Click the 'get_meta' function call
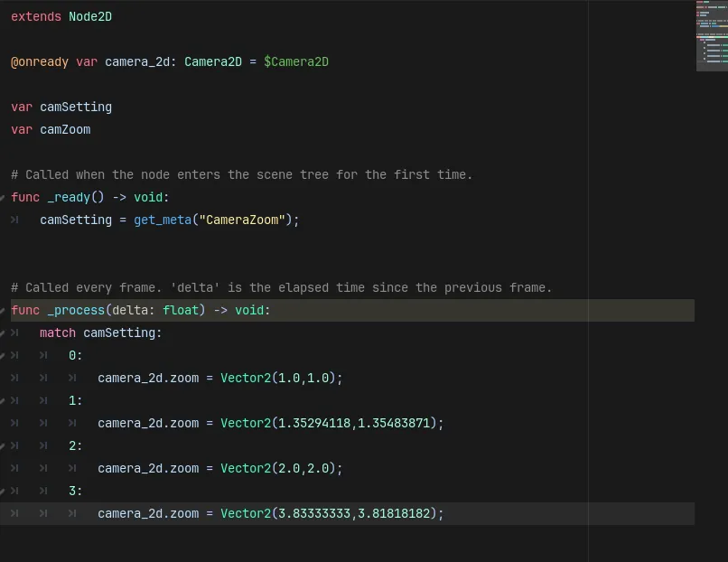 (163, 220)
